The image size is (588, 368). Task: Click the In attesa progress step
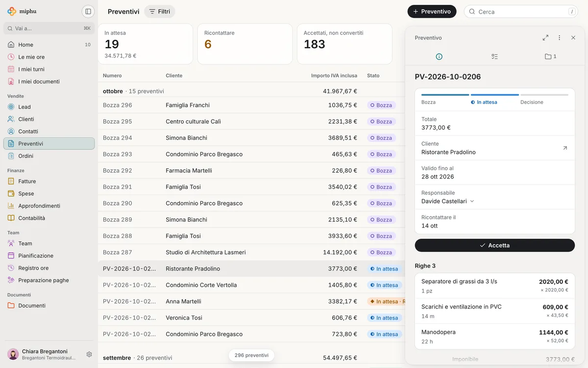[x=494, y=99]
